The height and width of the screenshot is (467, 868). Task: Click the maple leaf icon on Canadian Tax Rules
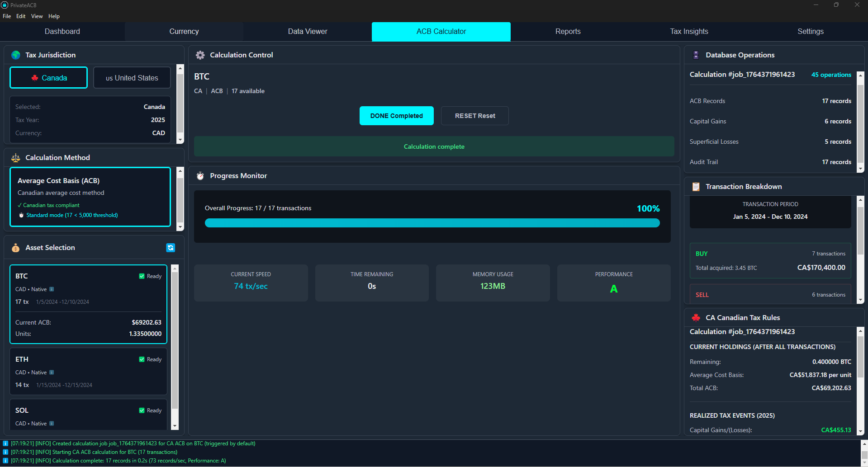696,317
